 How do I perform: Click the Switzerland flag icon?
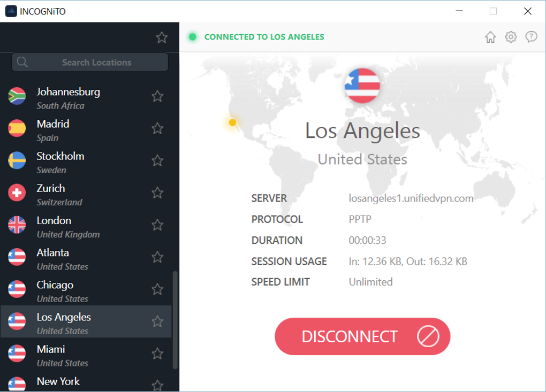coord(17,193)
